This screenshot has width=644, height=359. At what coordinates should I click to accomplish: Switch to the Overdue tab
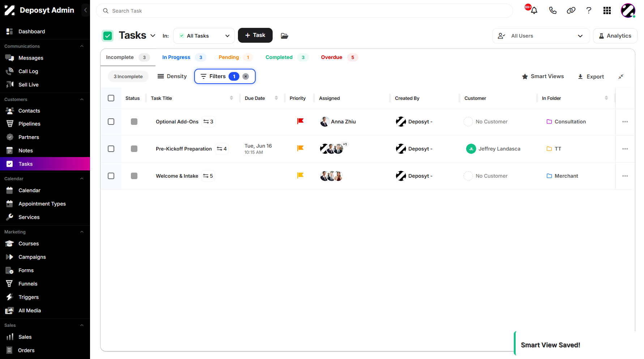tap(339, 57)
